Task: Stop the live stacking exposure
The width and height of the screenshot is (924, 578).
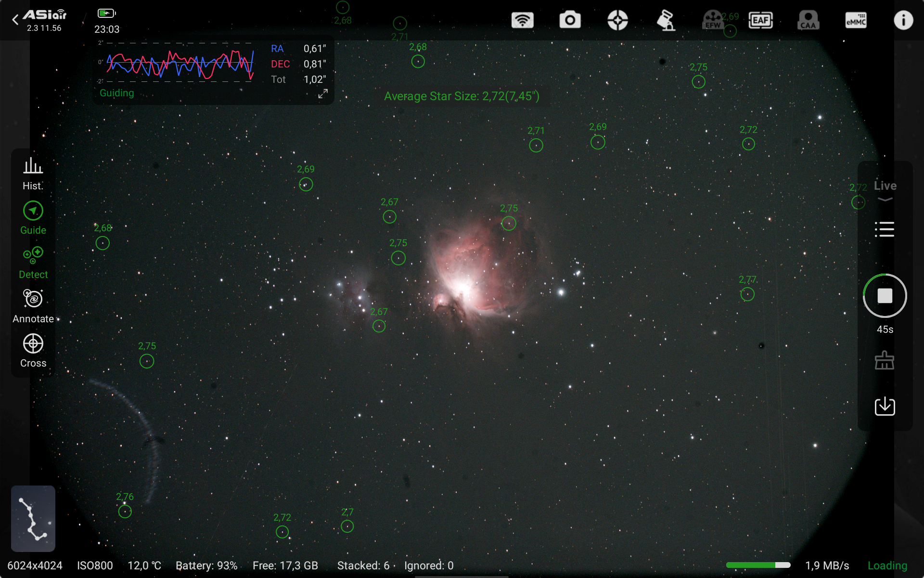Action: pos(885,296)
